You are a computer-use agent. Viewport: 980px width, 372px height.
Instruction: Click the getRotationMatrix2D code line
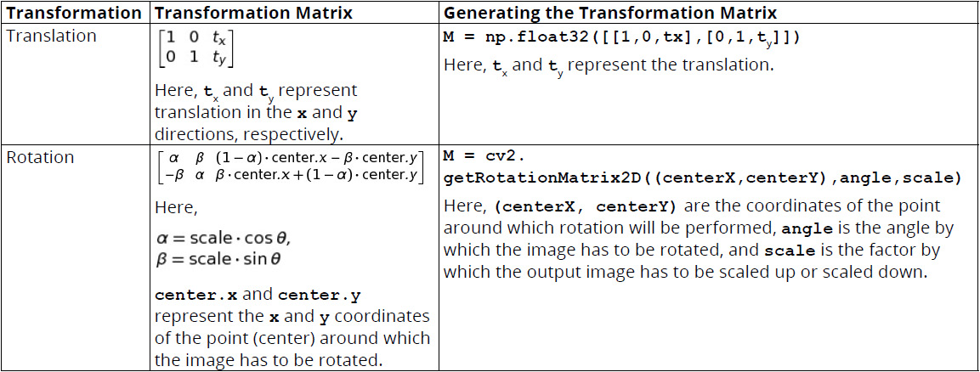(x=703, y=178)
